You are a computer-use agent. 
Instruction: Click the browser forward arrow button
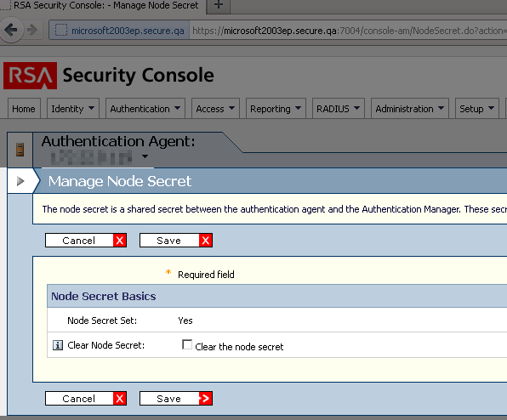pos(32,30)
